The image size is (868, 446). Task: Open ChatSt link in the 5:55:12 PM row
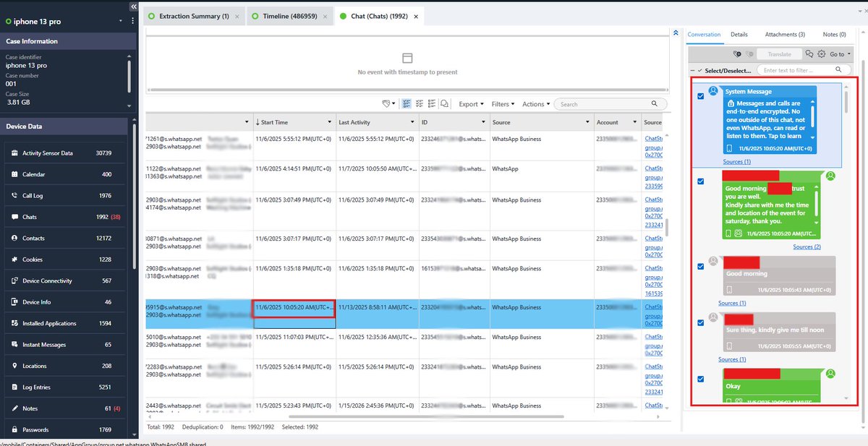click(654, 139)
